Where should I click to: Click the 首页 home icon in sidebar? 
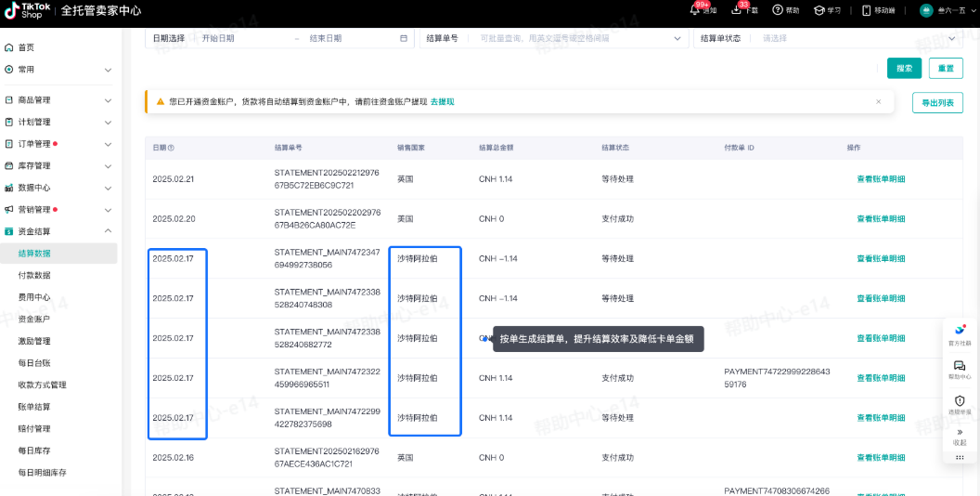(x=8, y=47)
